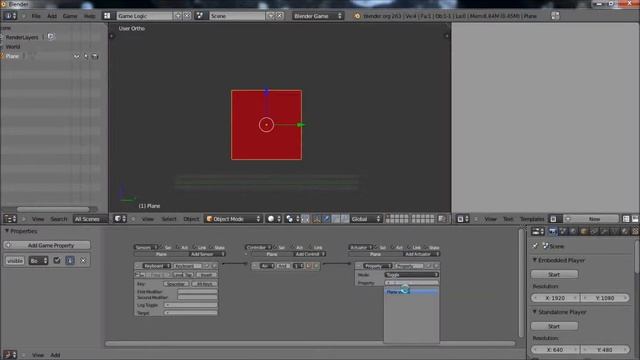Viewport: 640px width, 360px height.
Task: Open the Select menu in 3D view header
Action: (169, 219)
